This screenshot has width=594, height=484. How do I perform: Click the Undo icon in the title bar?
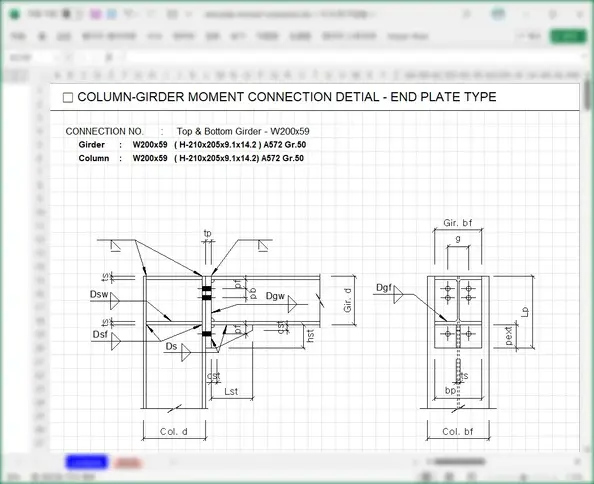tap(130, 14)
